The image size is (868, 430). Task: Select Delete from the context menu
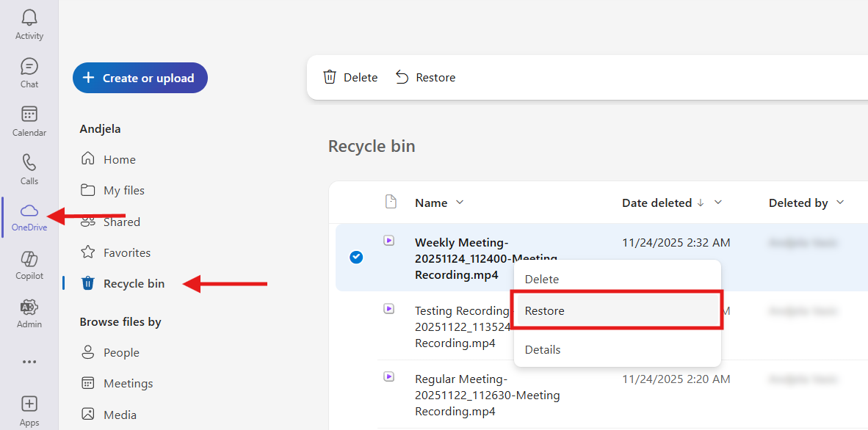[542, 279]
